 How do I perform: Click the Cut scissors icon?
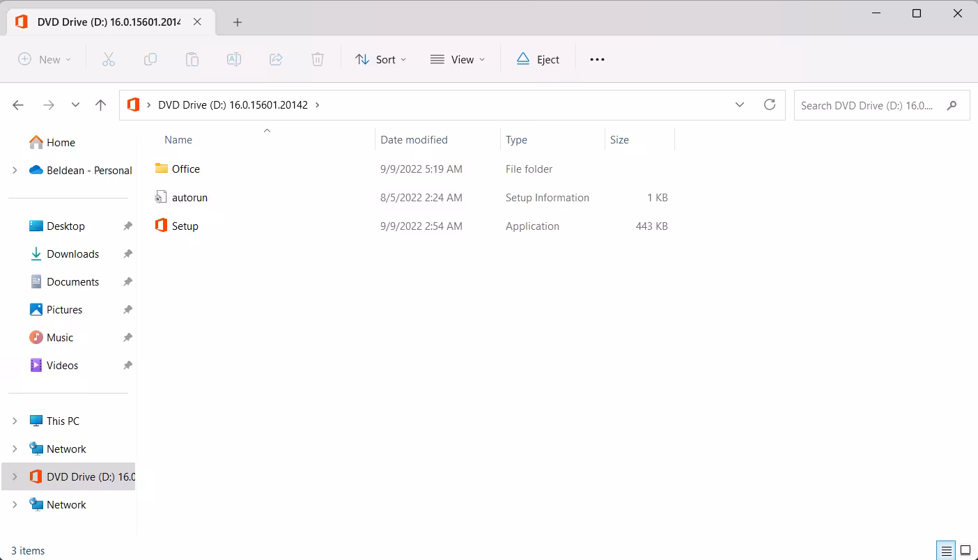(109, 59)
